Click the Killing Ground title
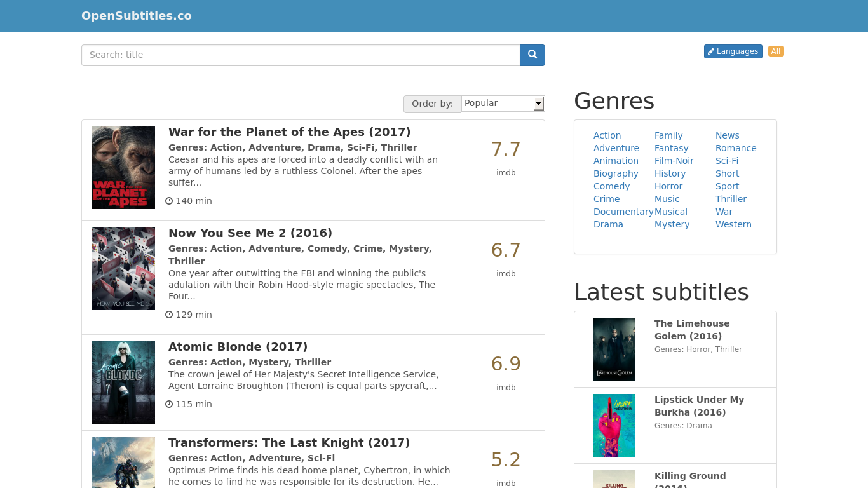 point(690,480)
